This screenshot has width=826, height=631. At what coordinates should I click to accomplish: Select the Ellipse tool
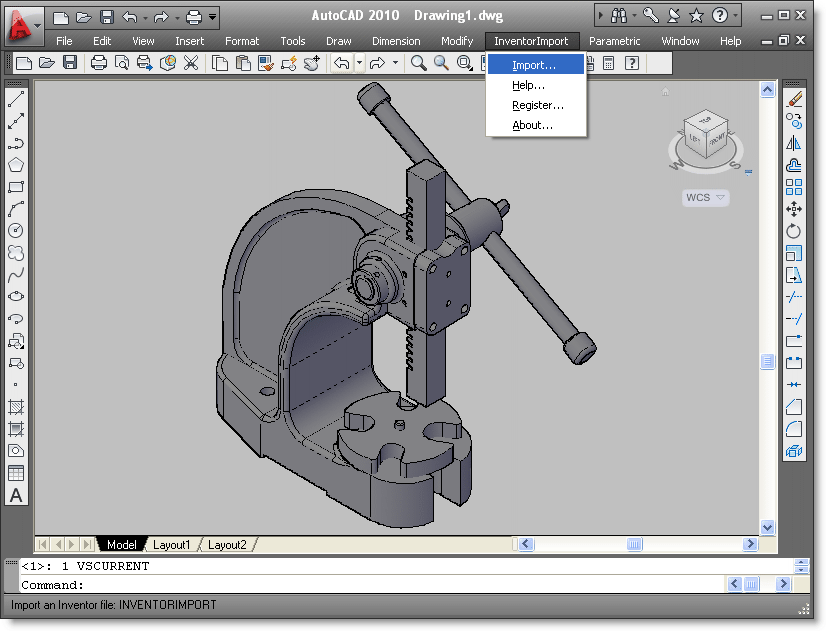(x=16, y=297)
